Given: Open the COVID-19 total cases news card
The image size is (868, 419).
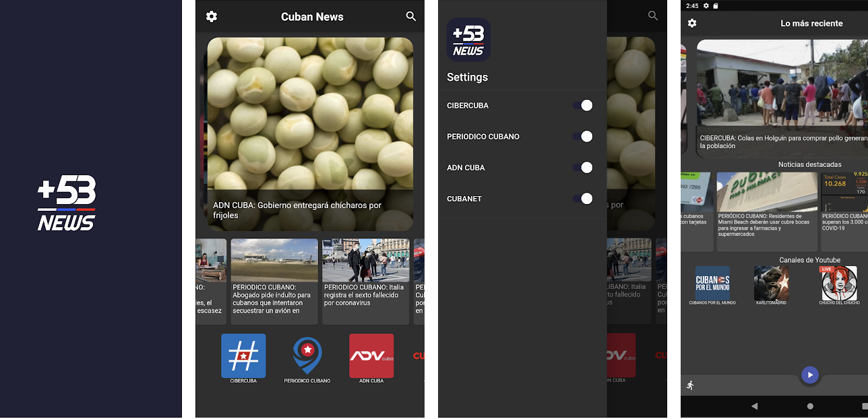Looking at the screenshot, I should 844,212.
